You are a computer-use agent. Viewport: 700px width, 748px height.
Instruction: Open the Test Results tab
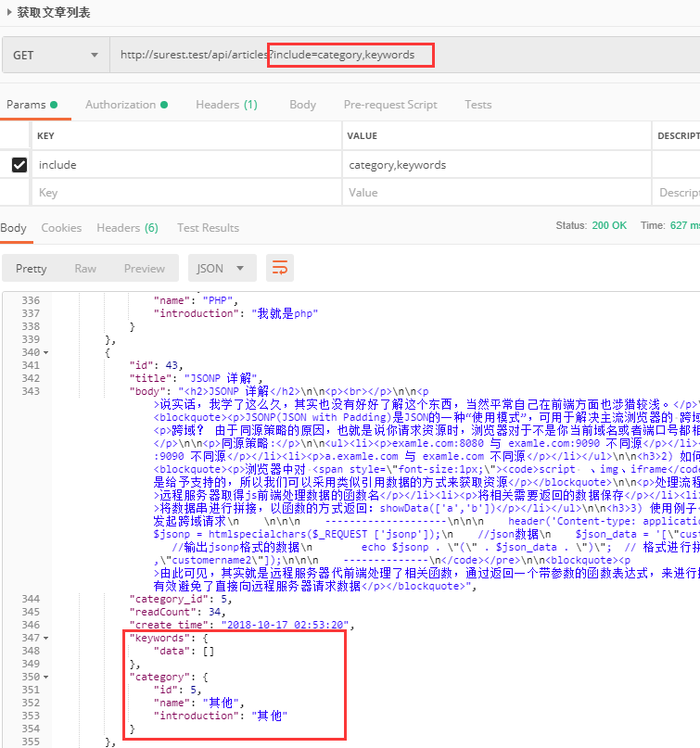(208, 228)
